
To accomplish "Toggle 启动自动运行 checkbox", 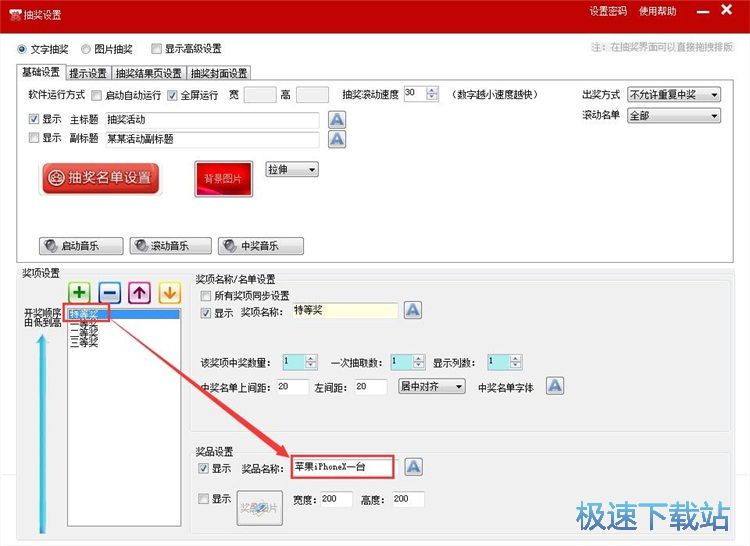I will [97, 95].
